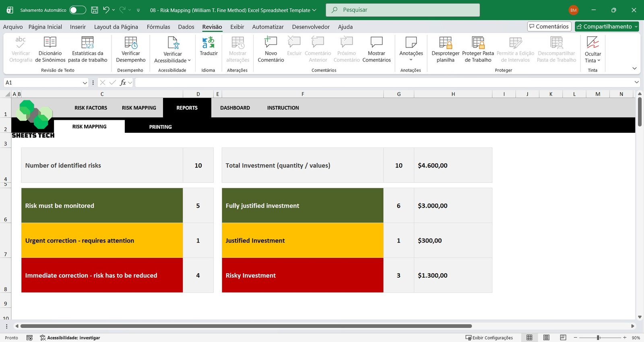Click the PRINTING sub-tab button
This screenshot has width=644, height=342.
[x=160, y=127]
